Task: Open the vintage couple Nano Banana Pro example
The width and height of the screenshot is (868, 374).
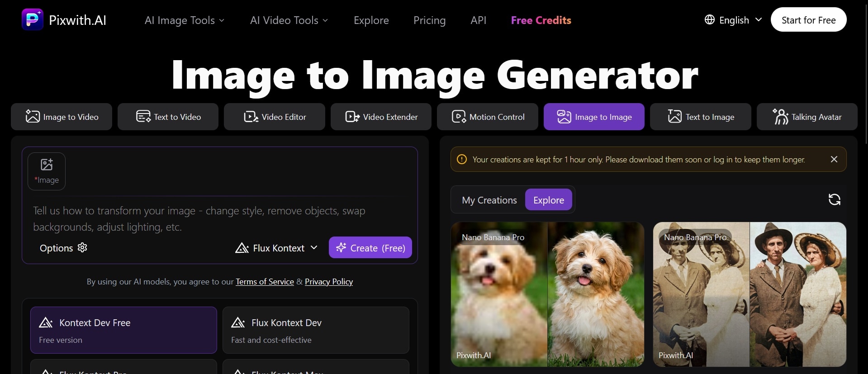Action: click(x=749, y=294)
